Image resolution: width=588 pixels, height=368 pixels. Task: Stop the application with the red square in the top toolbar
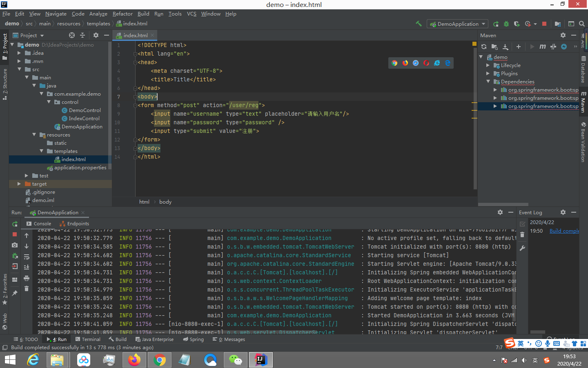click(x=544, y=24)
